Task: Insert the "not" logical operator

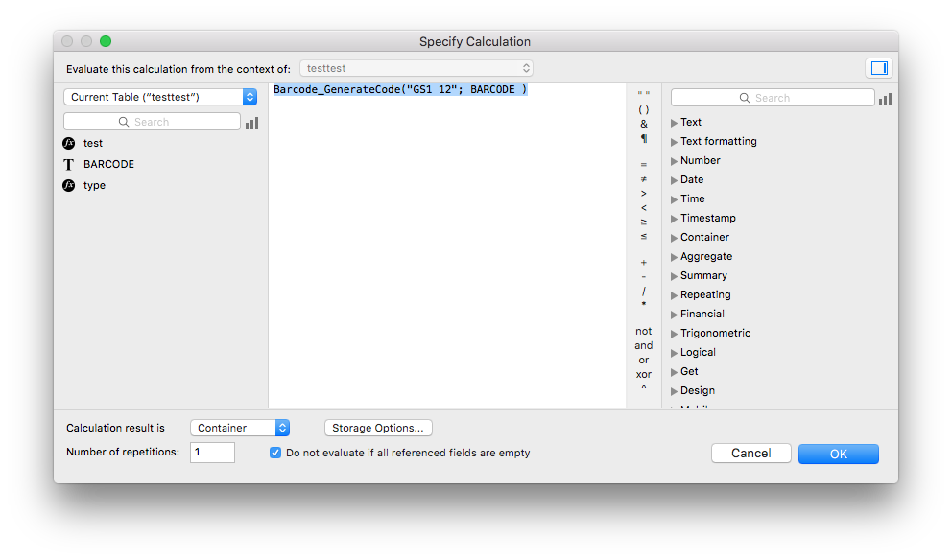Action: tap(643, 331)
